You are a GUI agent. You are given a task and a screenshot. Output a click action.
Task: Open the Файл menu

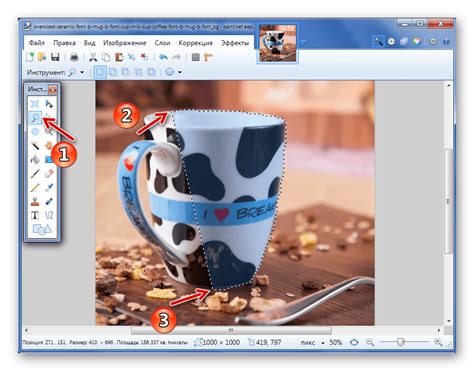point(37,43)
